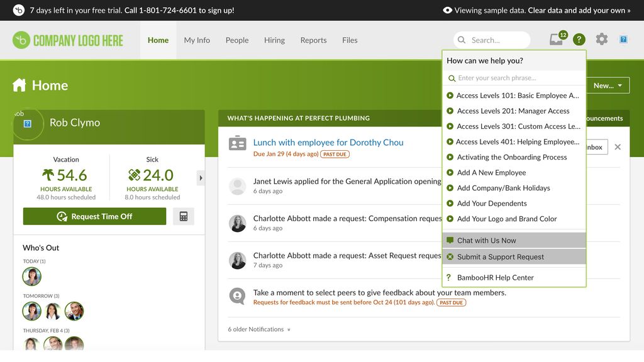Viewport: 644px width, 362px height.
Task: Open the inbox icon with 12 notifications
Action: 556,39
